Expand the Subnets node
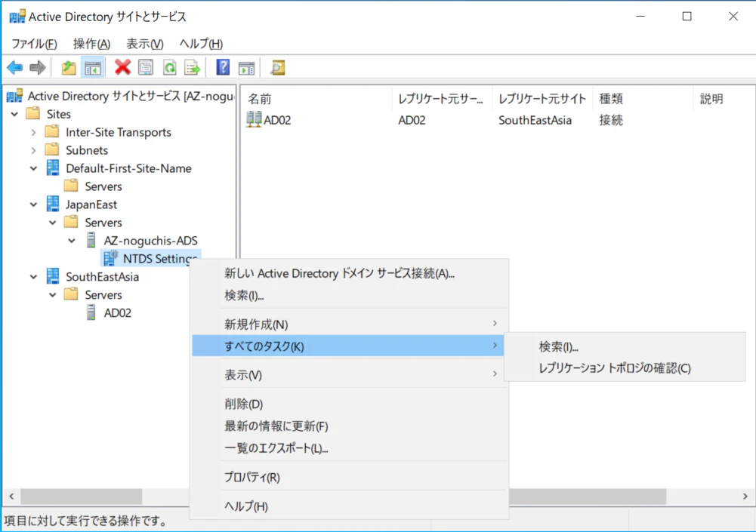Viewport: 756px width, 532px height. click(x=33, y=150)
